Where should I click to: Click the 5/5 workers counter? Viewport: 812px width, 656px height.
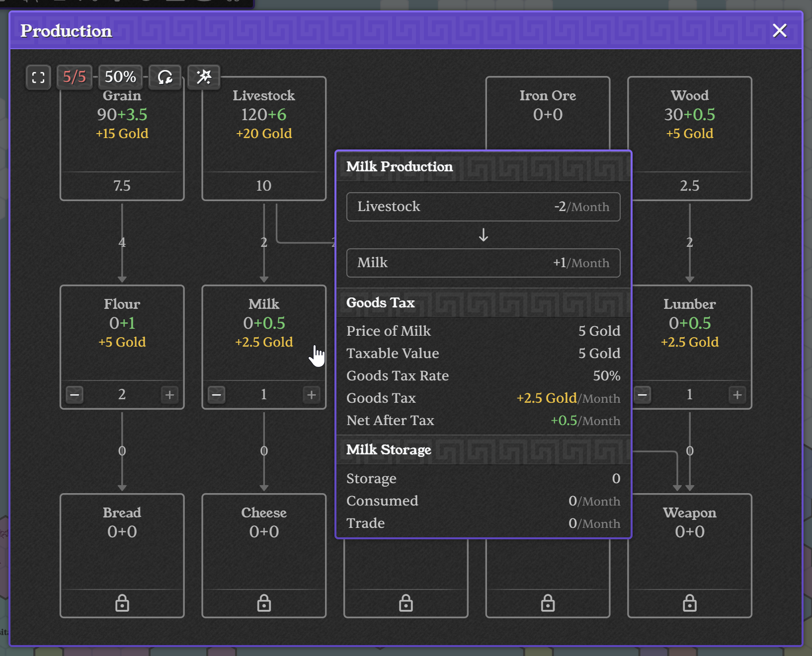coord(75,77)
